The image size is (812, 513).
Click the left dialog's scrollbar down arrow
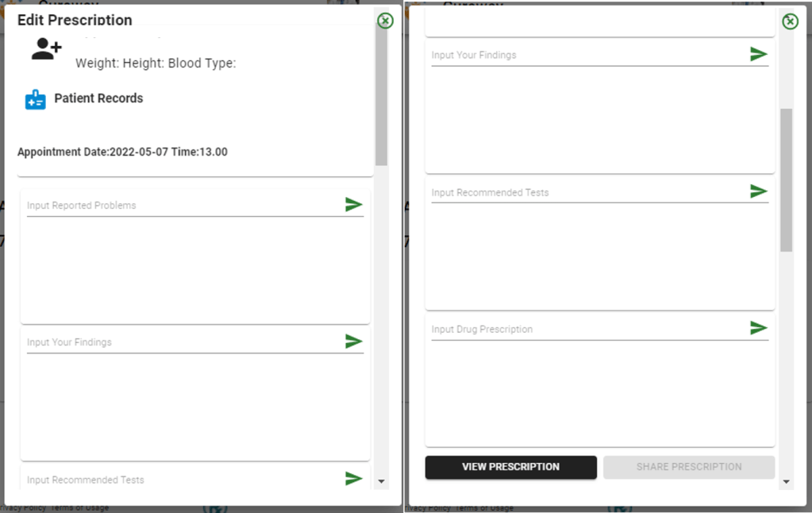point(382,481)
